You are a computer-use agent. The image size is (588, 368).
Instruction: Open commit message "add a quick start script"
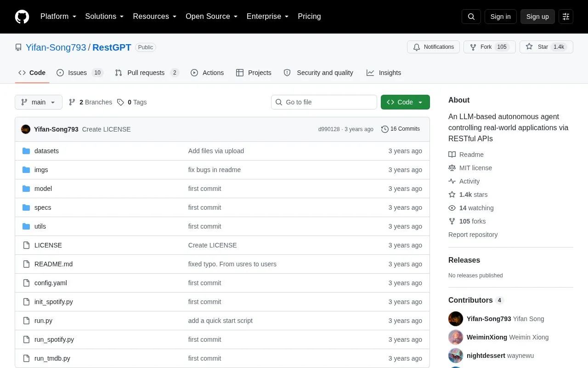(x=220, y=321)
